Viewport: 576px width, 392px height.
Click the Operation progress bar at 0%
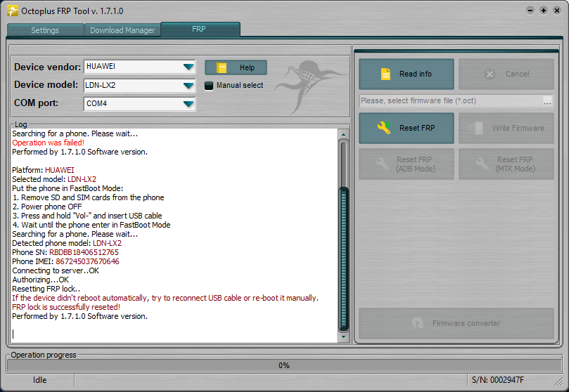284,365
